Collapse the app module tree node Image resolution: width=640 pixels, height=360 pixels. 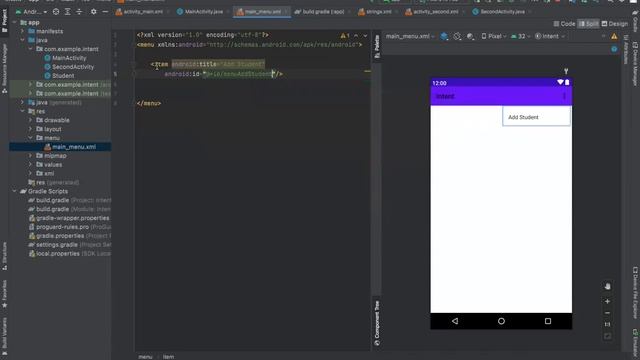[15, 22]
